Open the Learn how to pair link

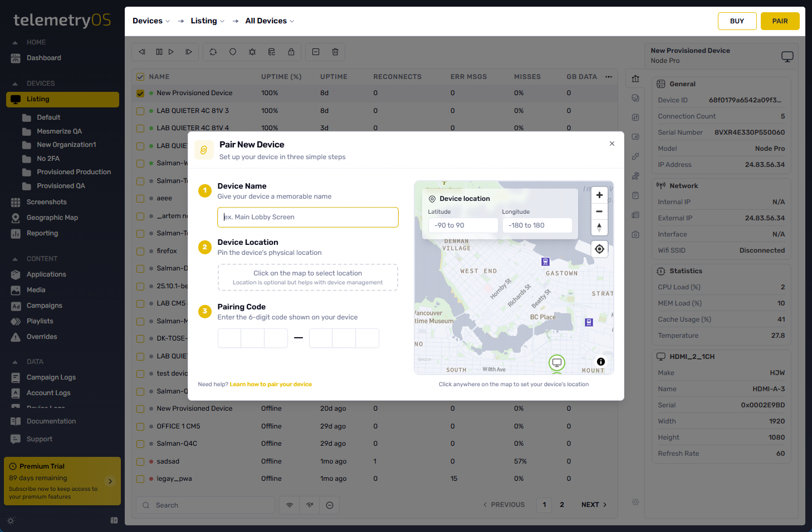(x=271, y=385)
